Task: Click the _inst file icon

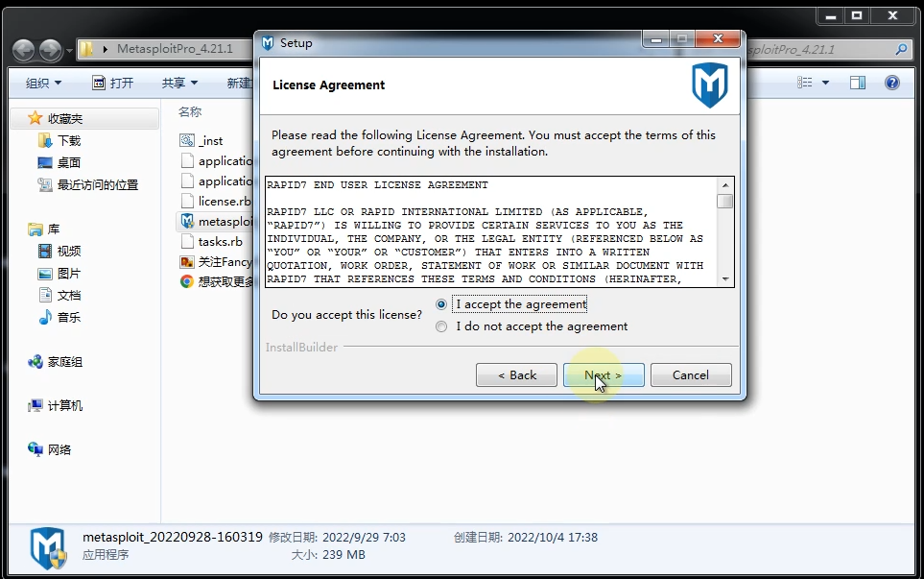Action: [187, 140]
